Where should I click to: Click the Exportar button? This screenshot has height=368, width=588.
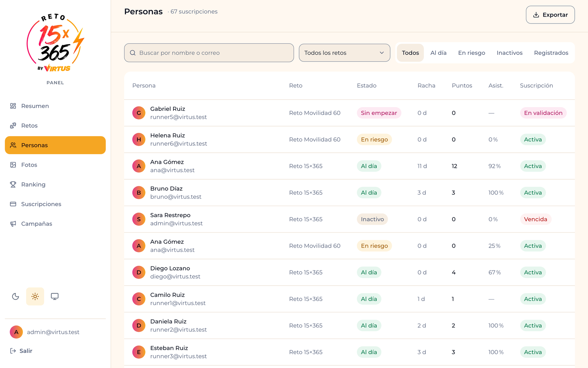tap(550, 15)
